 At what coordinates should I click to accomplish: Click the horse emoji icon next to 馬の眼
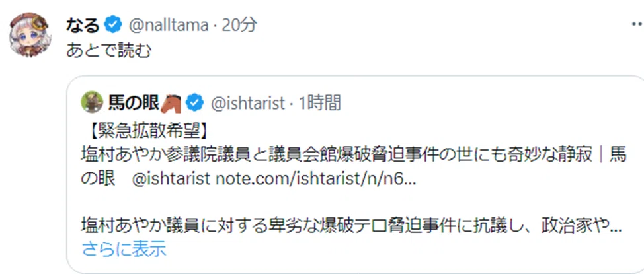(x=171, y=104)
